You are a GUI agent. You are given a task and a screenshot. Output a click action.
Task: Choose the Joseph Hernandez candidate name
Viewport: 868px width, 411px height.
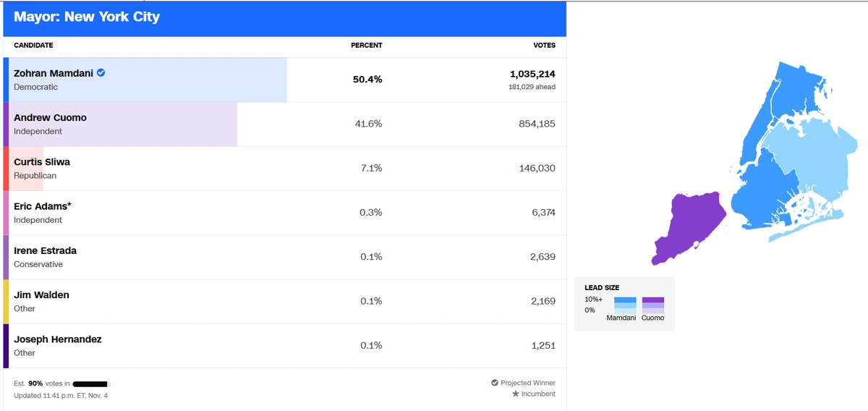pos(57,339)
